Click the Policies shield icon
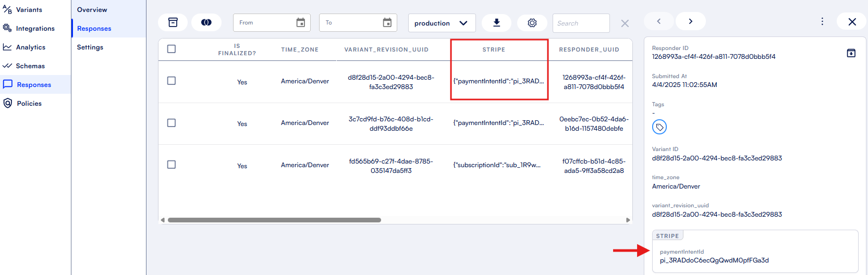The image size is (868, 275). [7, 103]
